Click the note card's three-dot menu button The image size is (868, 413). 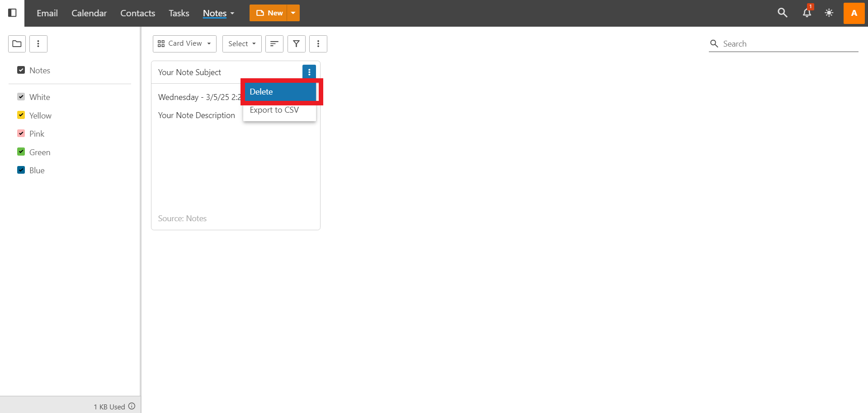coord(309,72)
